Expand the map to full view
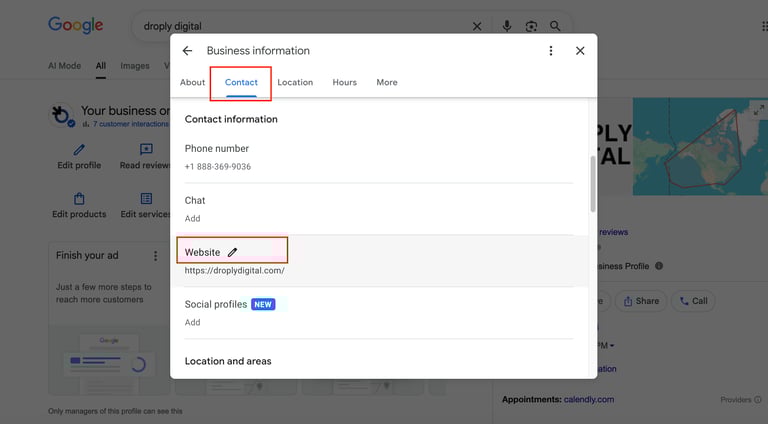This screenshot has height=424, width=768. tap(758, 110)
